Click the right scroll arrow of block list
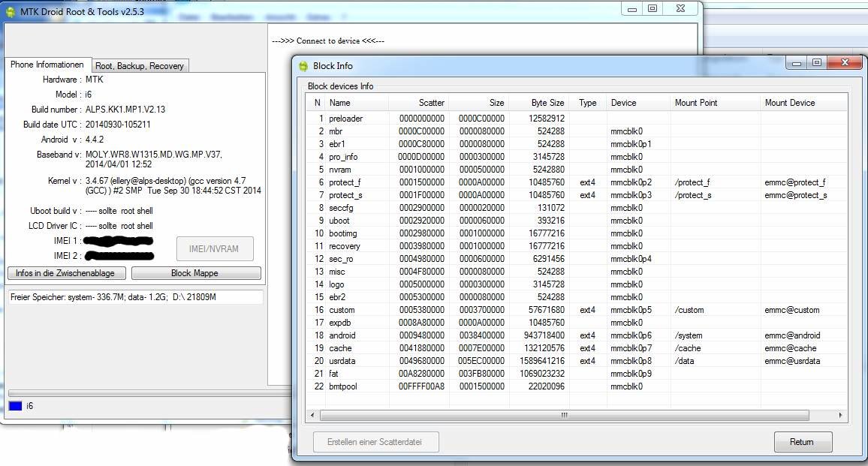Viewport: 868px width, 466px height. point(840,415)
